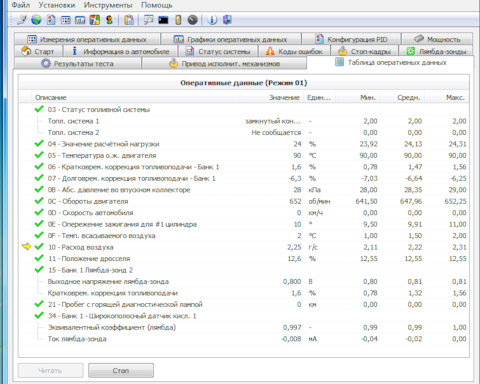This screenshot has height=384, width=480.
Task: Click the Стоп button
Action: pos(121,370)
